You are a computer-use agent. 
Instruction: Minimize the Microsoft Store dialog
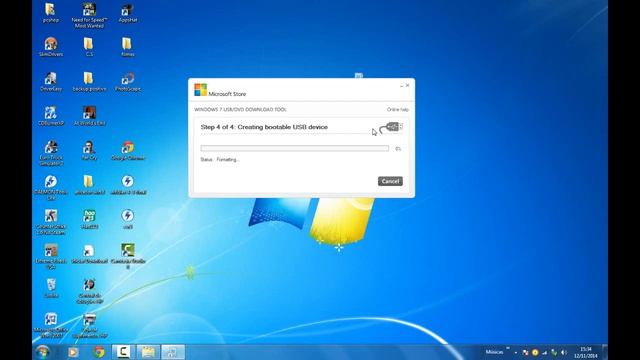tap(401, 86)
